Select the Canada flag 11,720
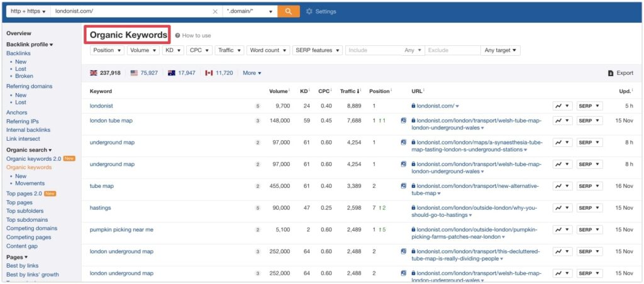This screenshot has height=284, width=644. (x=219, y=73)
